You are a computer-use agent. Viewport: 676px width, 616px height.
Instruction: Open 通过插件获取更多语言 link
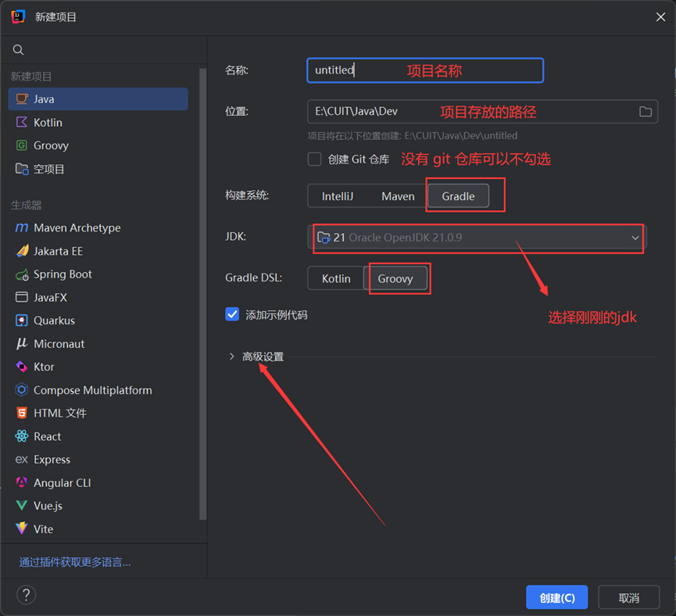click(74, 561)
